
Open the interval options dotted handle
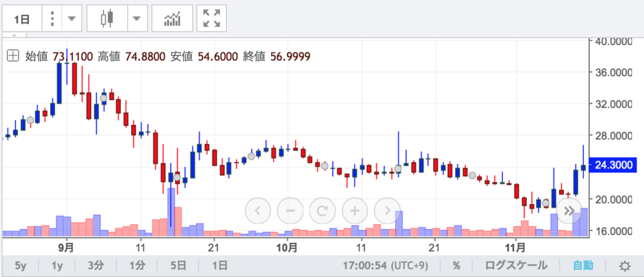(x=52, y=19)
